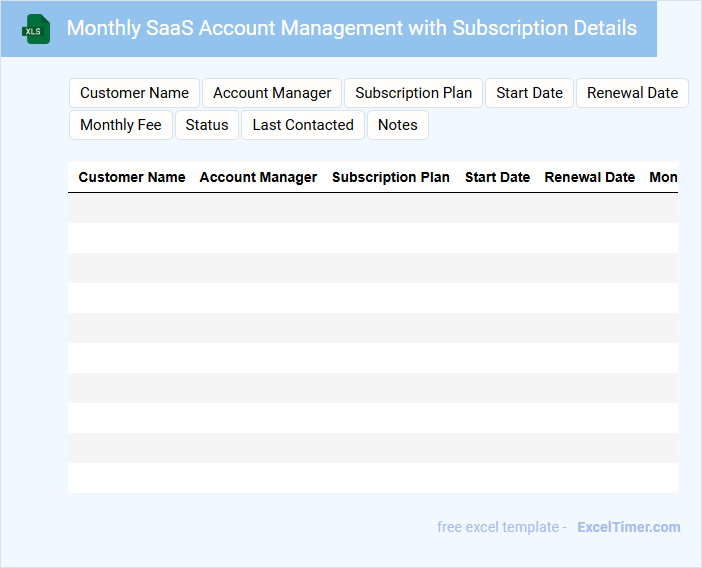Select the Status tag button
Viewport: 702px width, 568px height.
point(207,125)
